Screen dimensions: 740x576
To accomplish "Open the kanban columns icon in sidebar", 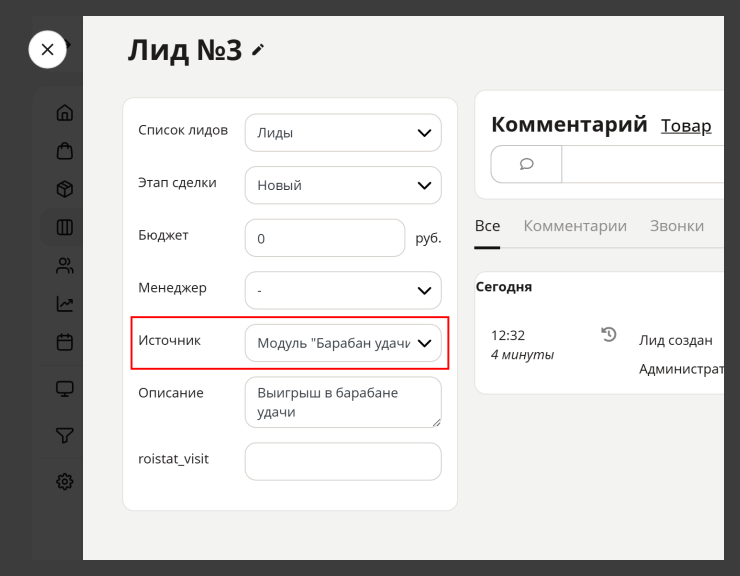I will [x=65, y=227].
